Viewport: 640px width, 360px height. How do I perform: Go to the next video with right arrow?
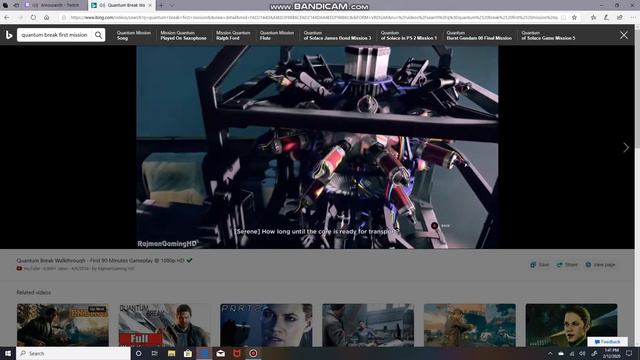[626, 147]
